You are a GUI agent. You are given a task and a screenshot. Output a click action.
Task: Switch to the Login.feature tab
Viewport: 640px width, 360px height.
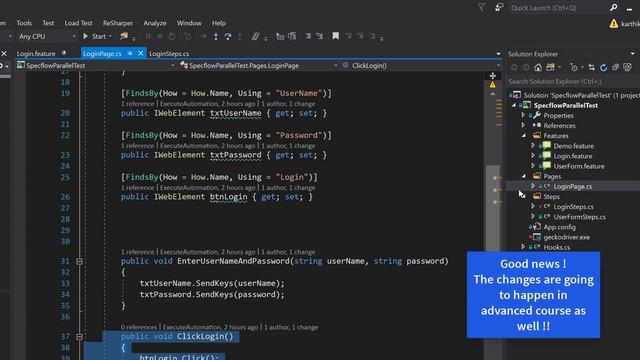tap(36, 53)
